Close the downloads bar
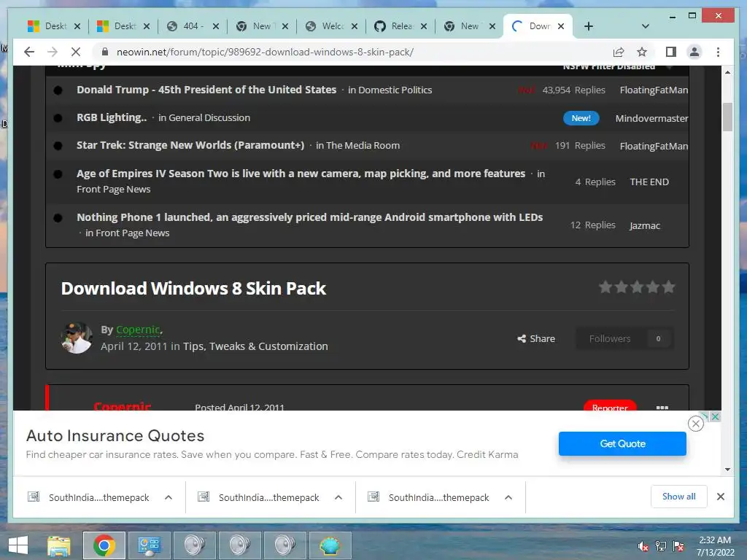 click(x=721, y=497)
